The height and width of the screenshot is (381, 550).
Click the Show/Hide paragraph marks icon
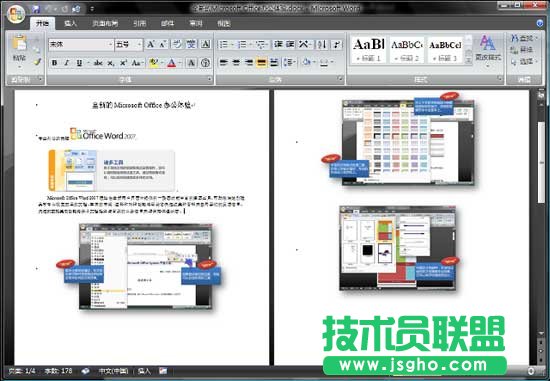(x=336, y=45)
